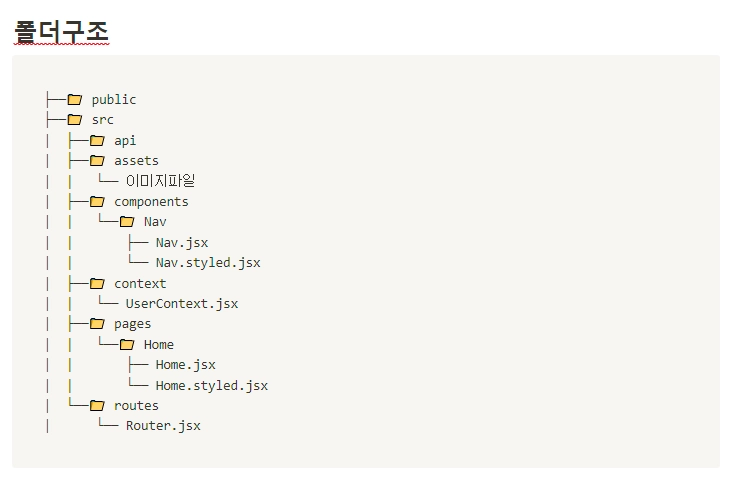
Task: Click the 폴더구조 heading
Action: [x=61, y=32]
